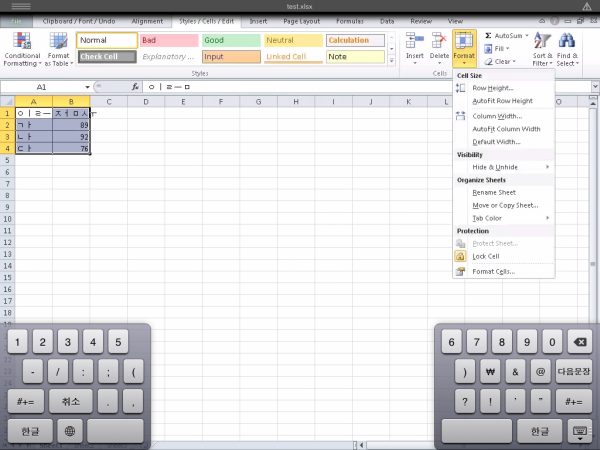Click the Row Height icon in menu
This screenshot has height=450, width=600.
(x=460, y=88)
